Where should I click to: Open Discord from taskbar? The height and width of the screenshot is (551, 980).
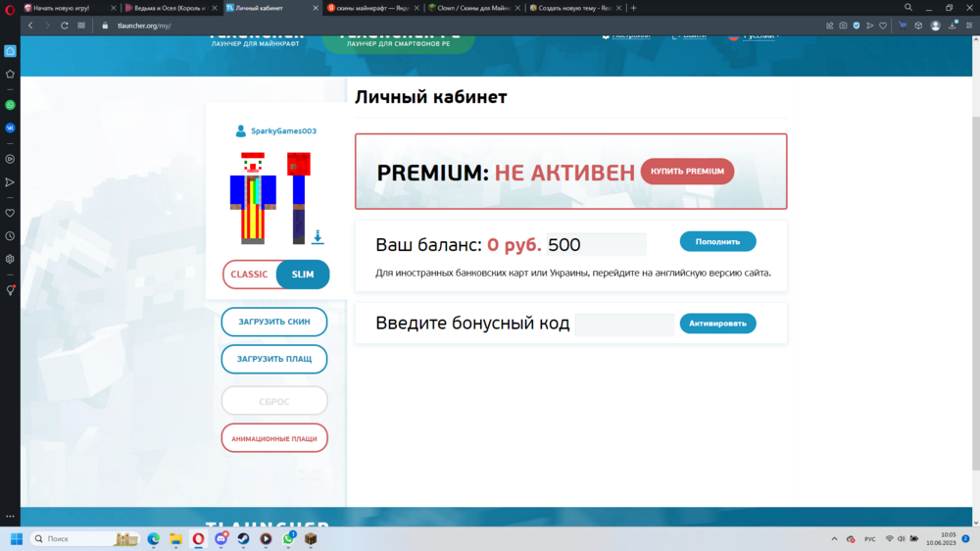tap(220, 538)
